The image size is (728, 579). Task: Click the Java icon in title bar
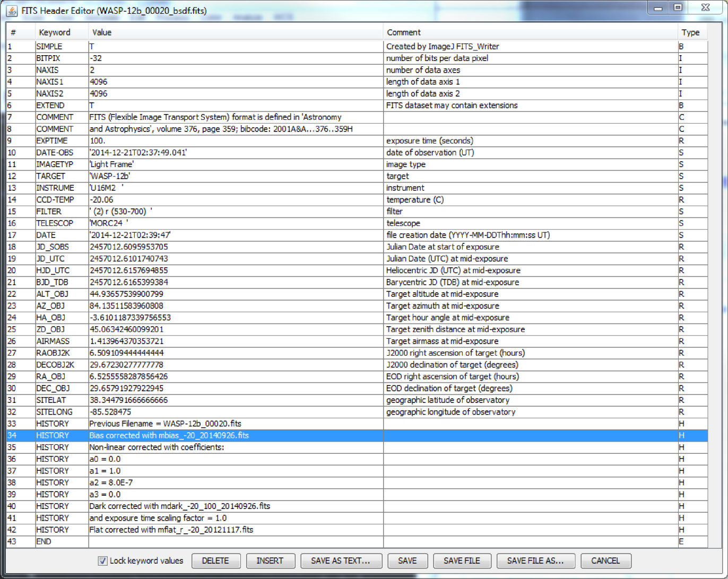11,11
